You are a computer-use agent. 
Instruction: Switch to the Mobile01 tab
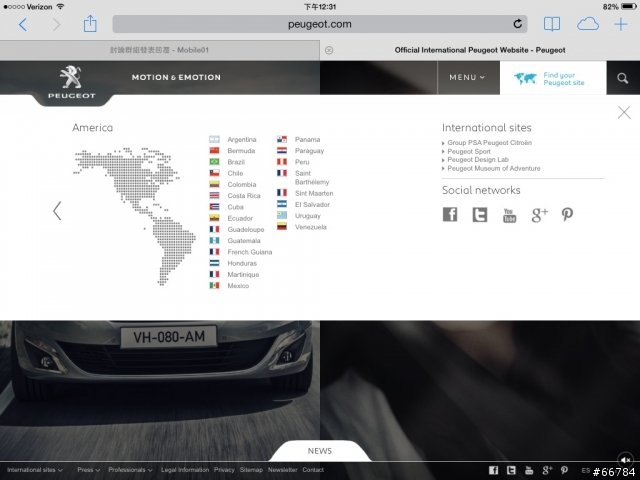(x=160, y=50)
